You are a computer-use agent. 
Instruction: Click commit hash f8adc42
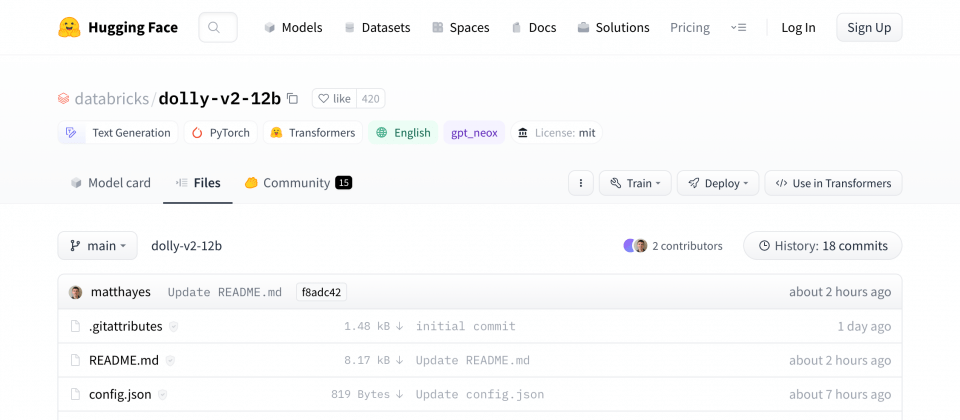pyautogui.click(x=321, y=292)
